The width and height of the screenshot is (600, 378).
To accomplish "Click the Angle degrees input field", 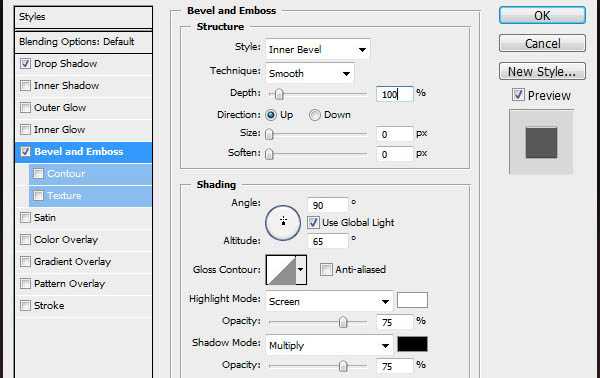I will [328, 205].
